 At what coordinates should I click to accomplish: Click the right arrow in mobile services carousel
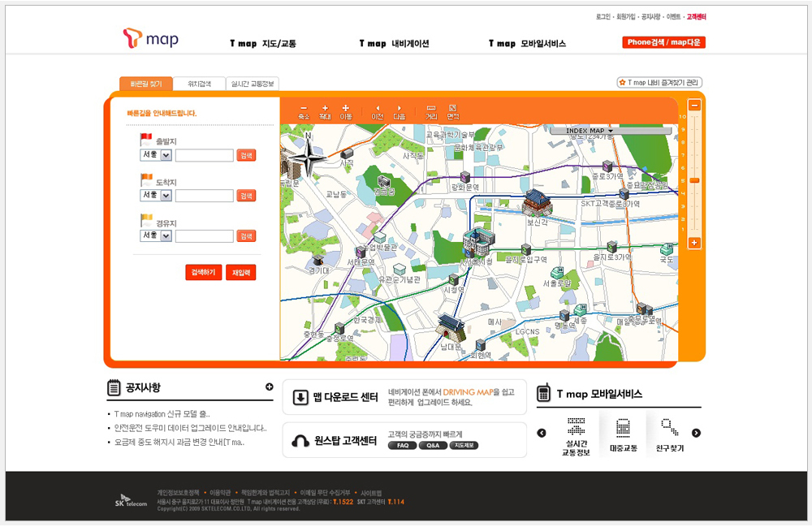pos(696,433)
